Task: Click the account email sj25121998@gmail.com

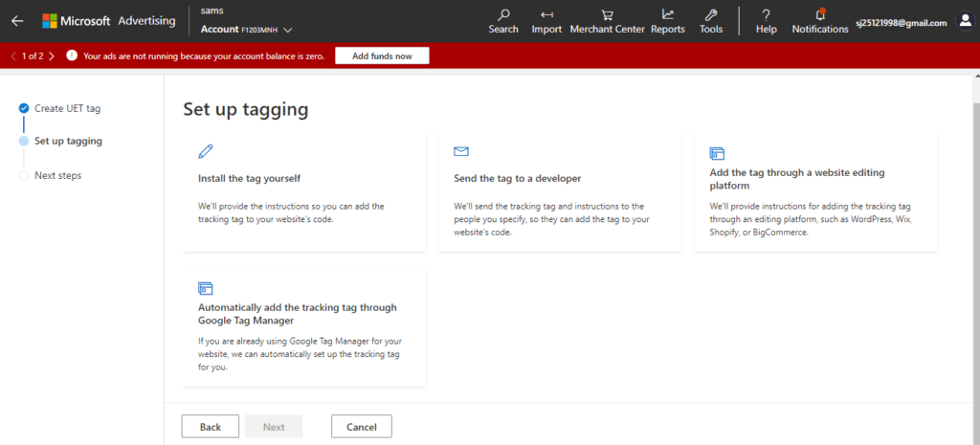Action: point(902,23)
